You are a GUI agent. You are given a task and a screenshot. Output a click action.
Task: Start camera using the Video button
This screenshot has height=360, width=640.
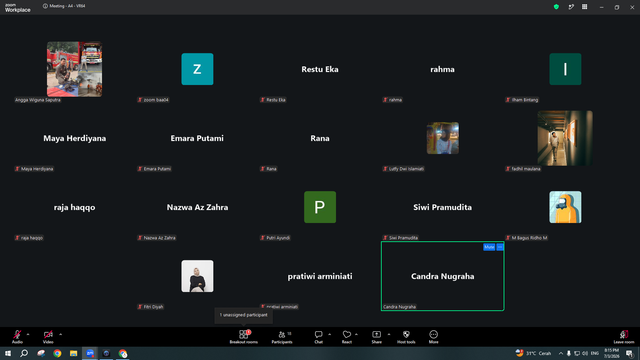(48, 337)
